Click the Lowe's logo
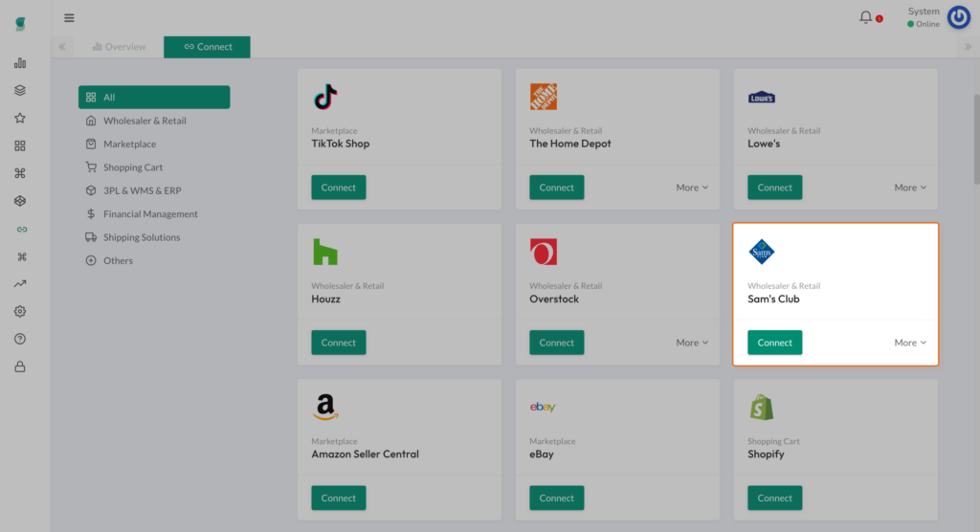Screen dimensions: 980x532 pos(761,98)
